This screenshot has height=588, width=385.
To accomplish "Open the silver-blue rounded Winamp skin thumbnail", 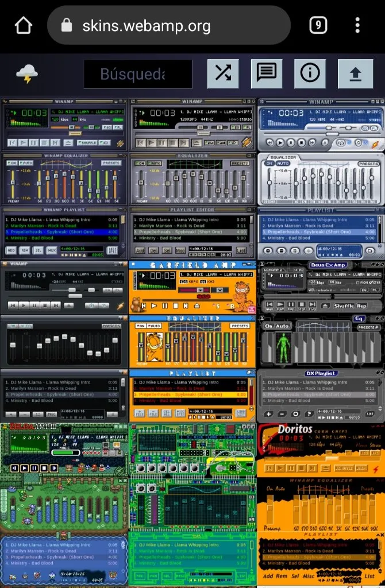I will (x=321, y=179).
